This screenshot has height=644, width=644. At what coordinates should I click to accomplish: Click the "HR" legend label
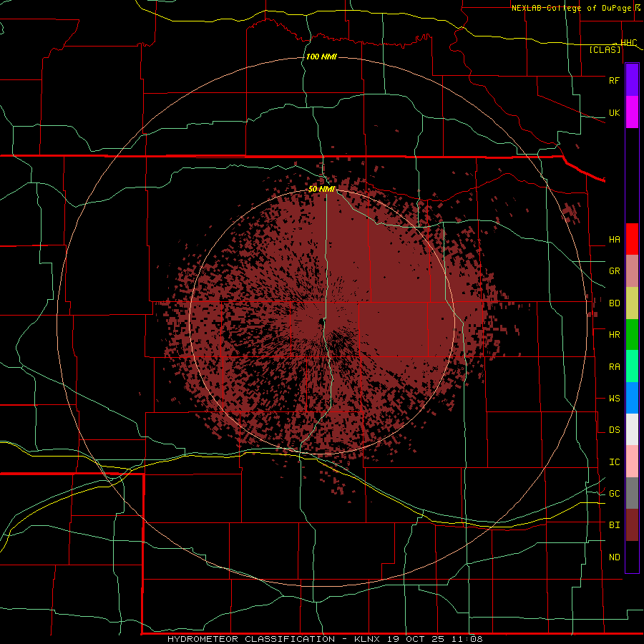coord(614,335)
